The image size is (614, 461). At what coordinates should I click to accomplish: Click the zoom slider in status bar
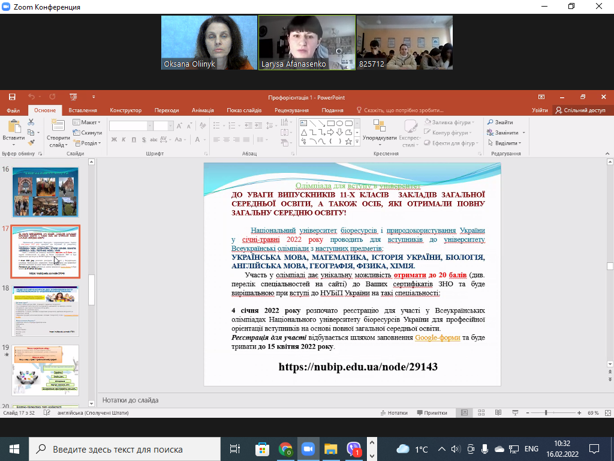(x=546, y=413)
